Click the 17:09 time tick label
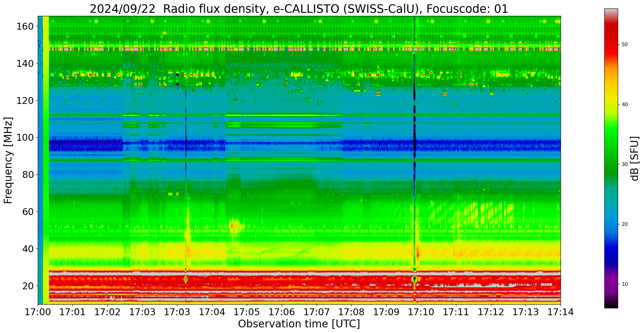The width and height of the screenshot is (644, 333). point(386,312)
